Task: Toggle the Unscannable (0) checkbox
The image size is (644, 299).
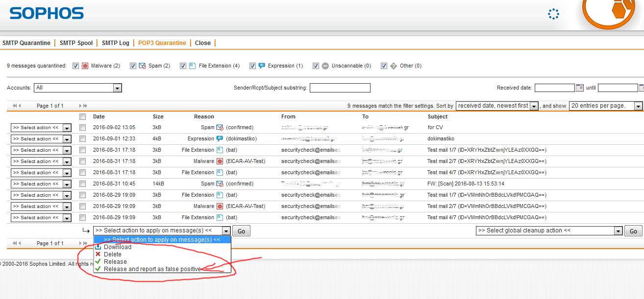Action: (x=316, y=66)
